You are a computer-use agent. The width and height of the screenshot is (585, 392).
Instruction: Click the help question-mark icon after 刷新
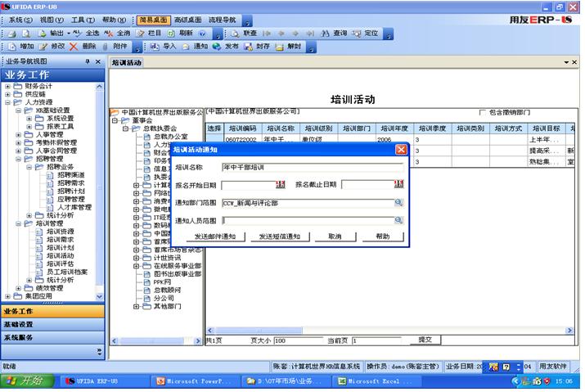[202, 34]
